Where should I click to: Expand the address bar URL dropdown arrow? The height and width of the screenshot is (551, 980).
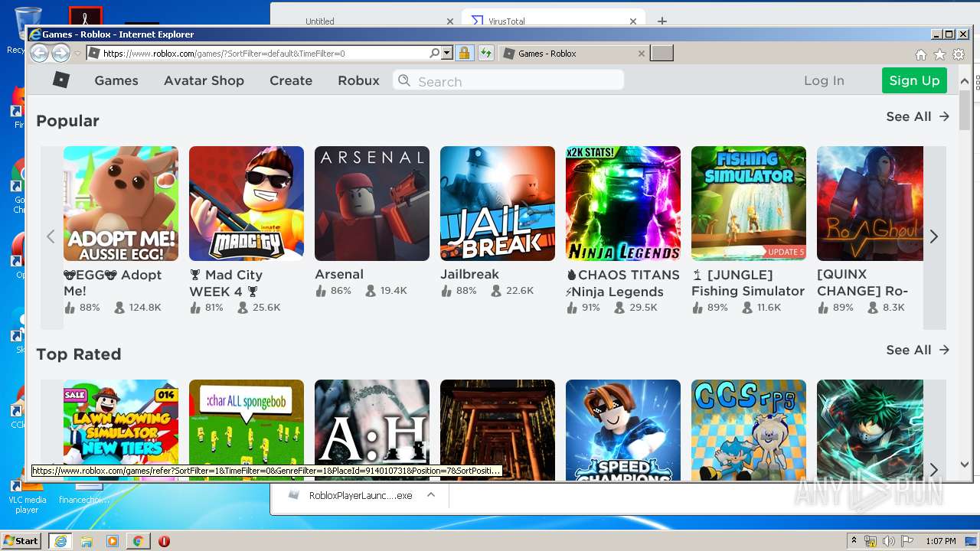point(447,53)
